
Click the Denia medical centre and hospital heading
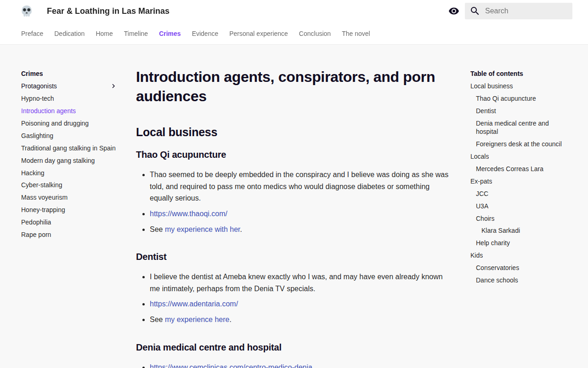[209, 347]
